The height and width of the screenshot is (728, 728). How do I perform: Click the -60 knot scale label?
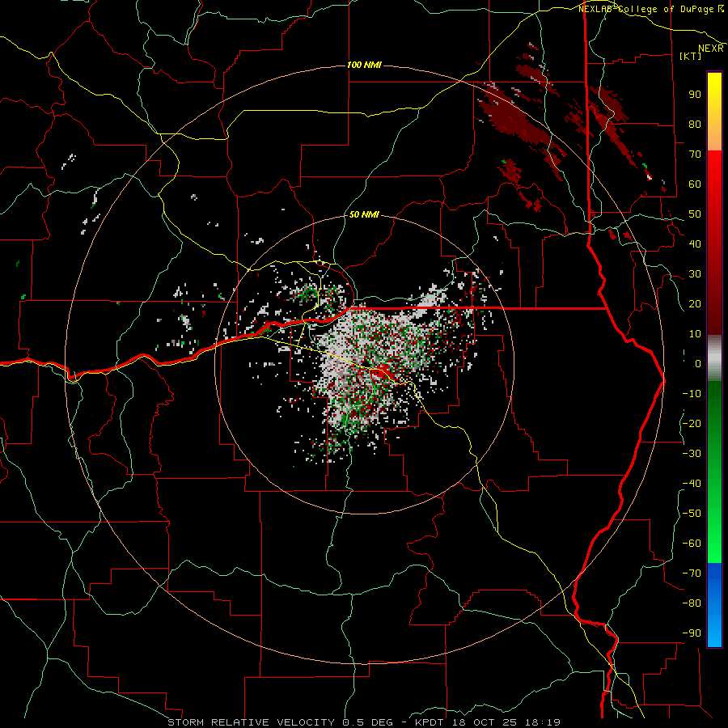pos(692,544)
